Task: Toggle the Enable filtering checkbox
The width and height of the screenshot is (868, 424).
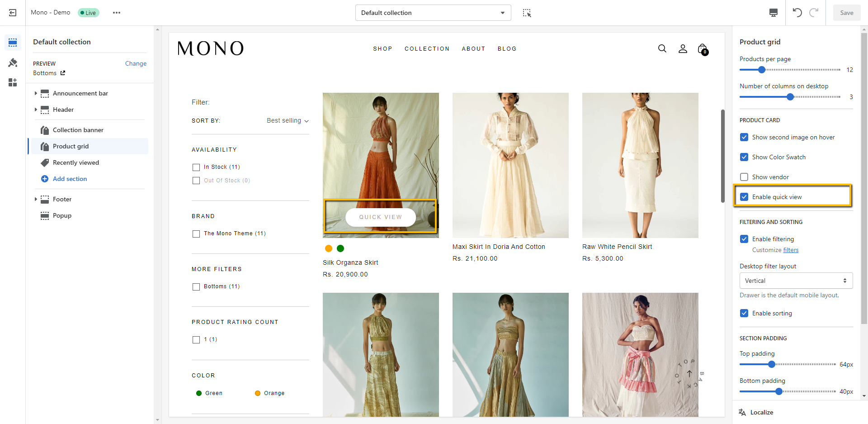Action: [744, 239]
